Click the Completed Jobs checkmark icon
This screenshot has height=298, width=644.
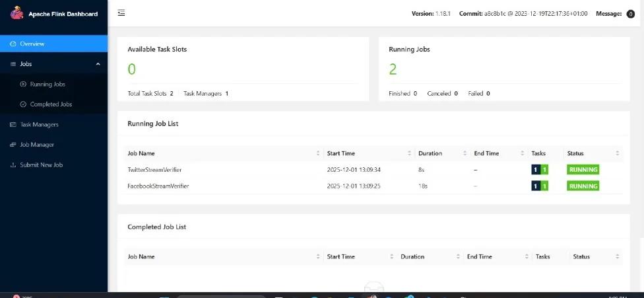(23, 104)
